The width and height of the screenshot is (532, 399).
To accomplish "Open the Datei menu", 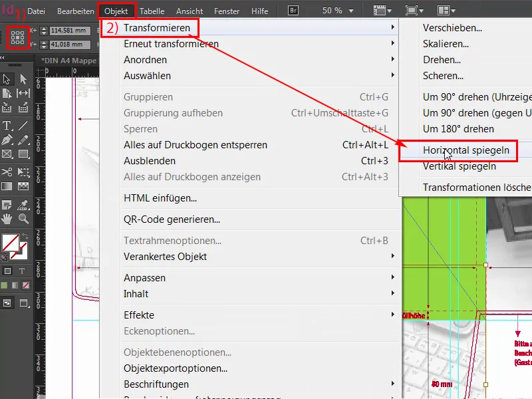I will click(x=36, y=11).
